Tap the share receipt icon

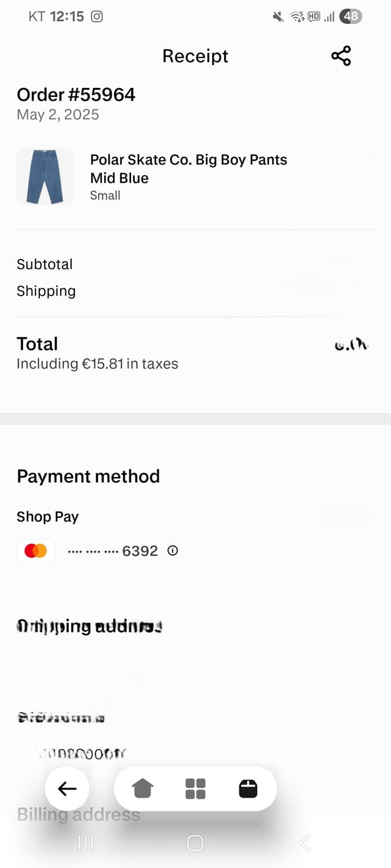341,56
